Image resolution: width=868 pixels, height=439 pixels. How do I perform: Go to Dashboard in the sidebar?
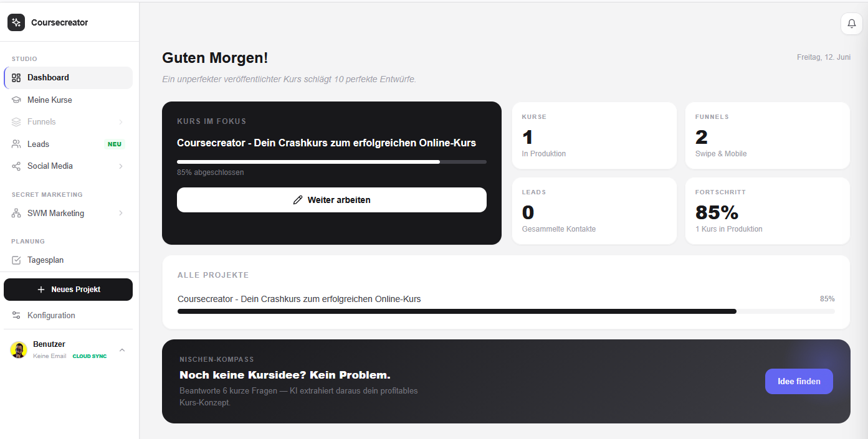pos(69,78)
